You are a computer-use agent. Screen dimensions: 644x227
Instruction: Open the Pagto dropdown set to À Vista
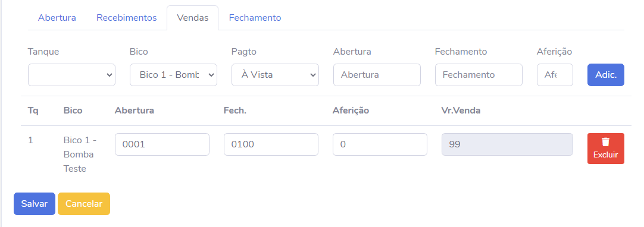point(275,74)
